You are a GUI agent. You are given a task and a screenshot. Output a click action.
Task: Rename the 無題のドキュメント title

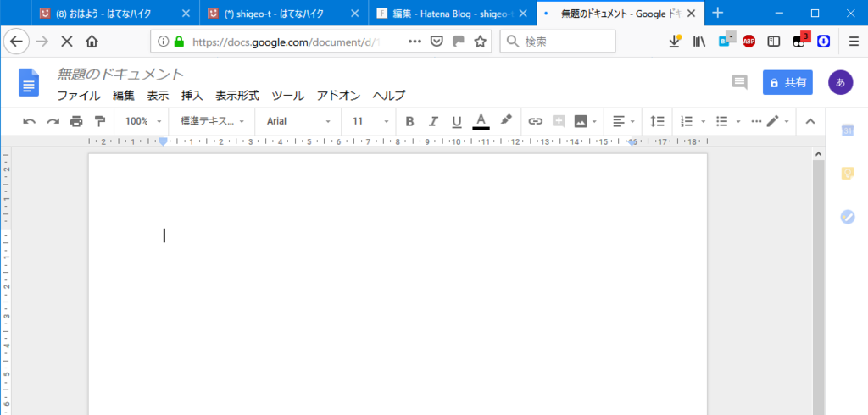tap(120, 74)
